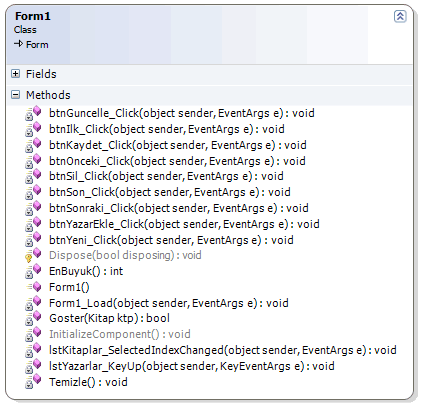Select btnYazarEkle_Click method entry
The width and height of the screenshot is (425, 406).
coord(184,224)
